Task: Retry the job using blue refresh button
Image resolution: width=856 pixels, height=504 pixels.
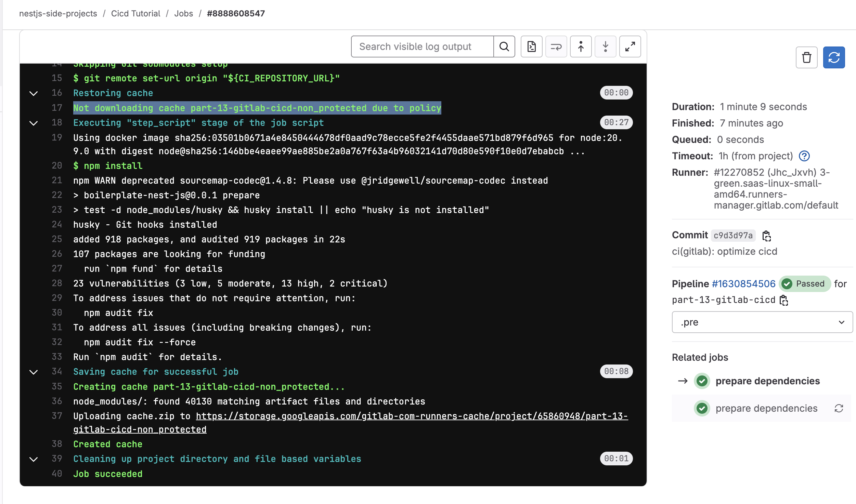Action: point(834,57)
